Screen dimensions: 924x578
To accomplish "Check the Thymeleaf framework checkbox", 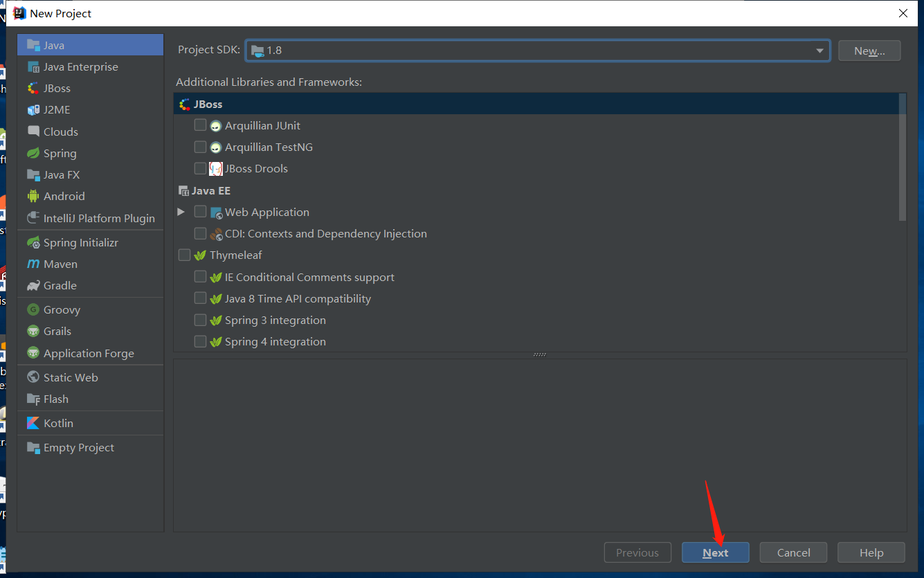I will coord(184,255).
